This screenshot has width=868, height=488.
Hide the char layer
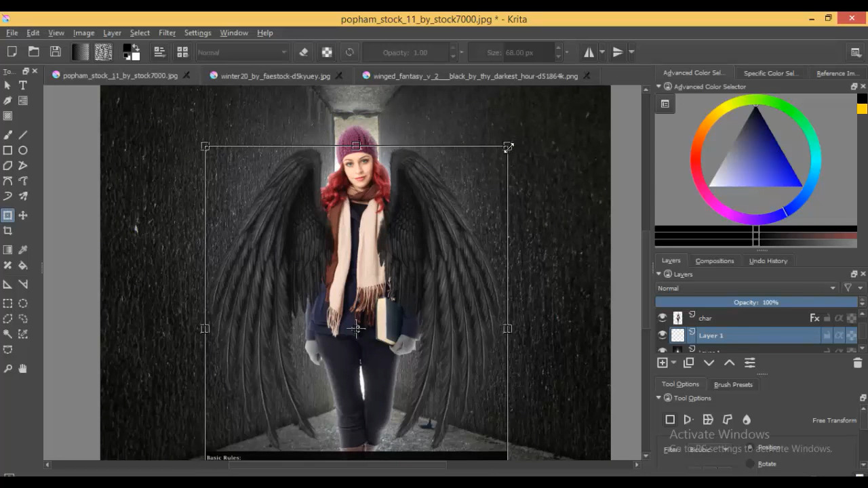click(663, 318)
